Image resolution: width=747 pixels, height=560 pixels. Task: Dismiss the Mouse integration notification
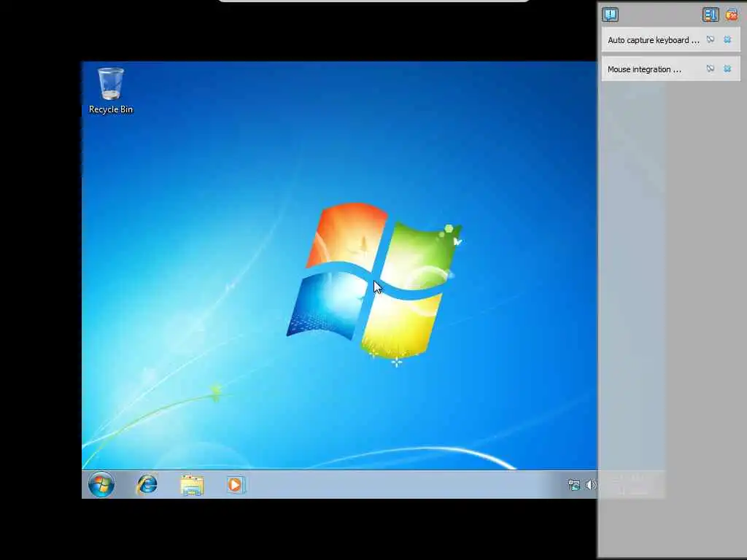pyautogui.click(x=727, y=69)
